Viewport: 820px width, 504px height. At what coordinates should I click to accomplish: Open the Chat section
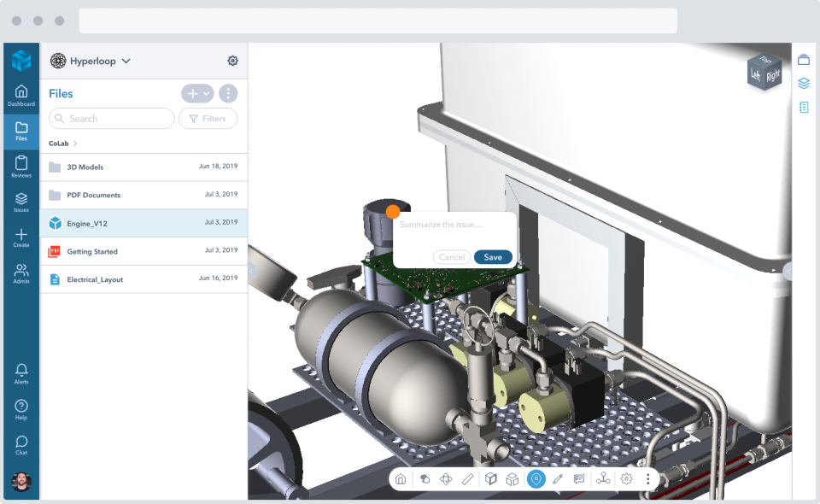[20, 445]
